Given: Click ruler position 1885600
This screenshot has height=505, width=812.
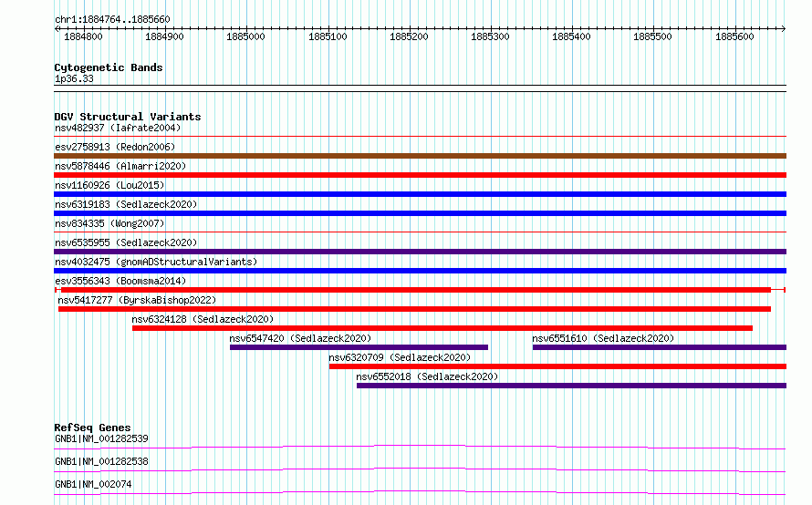Looking at the screenshot, I should (734, 36).
